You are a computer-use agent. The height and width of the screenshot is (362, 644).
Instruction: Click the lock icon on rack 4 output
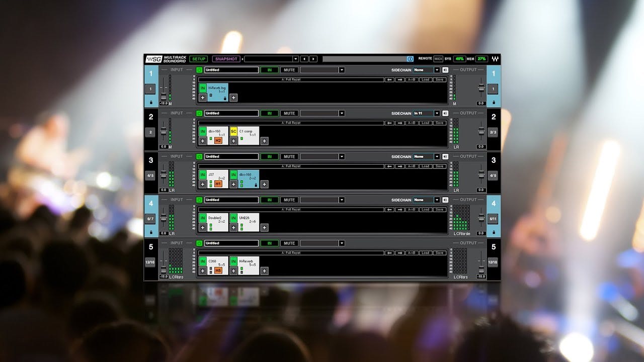[494, 232]
